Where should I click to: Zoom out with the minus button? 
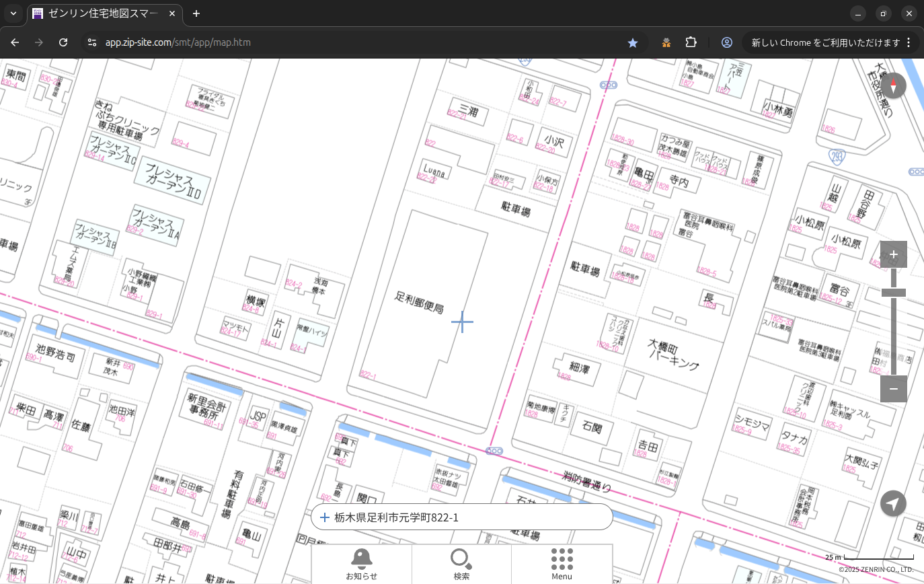point(893,389)
